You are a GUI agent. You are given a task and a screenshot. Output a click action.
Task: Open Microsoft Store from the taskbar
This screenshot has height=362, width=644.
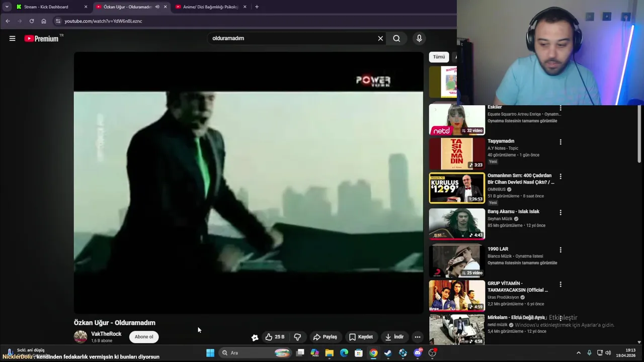[x=358, y=353]
